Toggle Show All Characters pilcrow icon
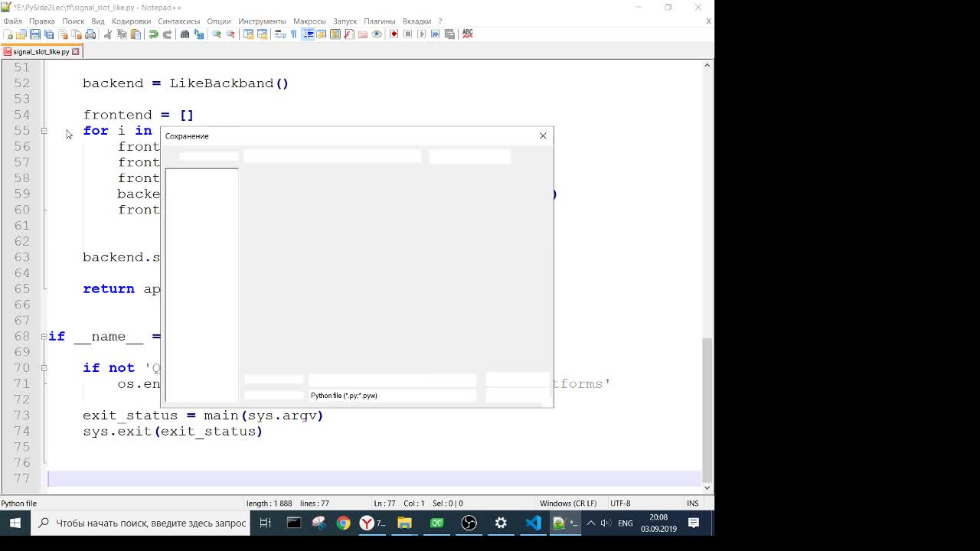The image size is (980, 551). tap(293, 34)
